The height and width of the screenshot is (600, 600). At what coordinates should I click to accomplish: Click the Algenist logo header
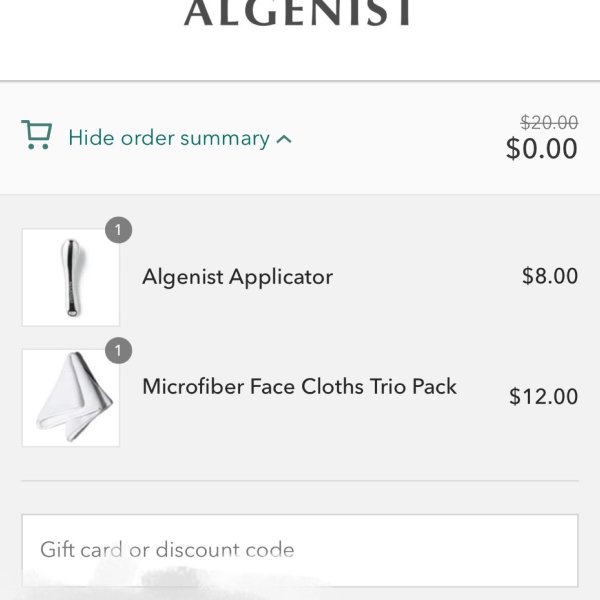point(298,13)
